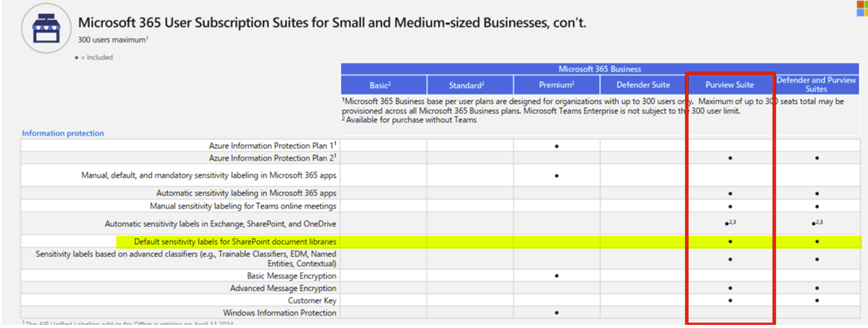This screenshot has width=868, height=328.
Task: Click Defender and Purview bullet for Azure Information Protection Plan 2
Action: pos(817,158)
